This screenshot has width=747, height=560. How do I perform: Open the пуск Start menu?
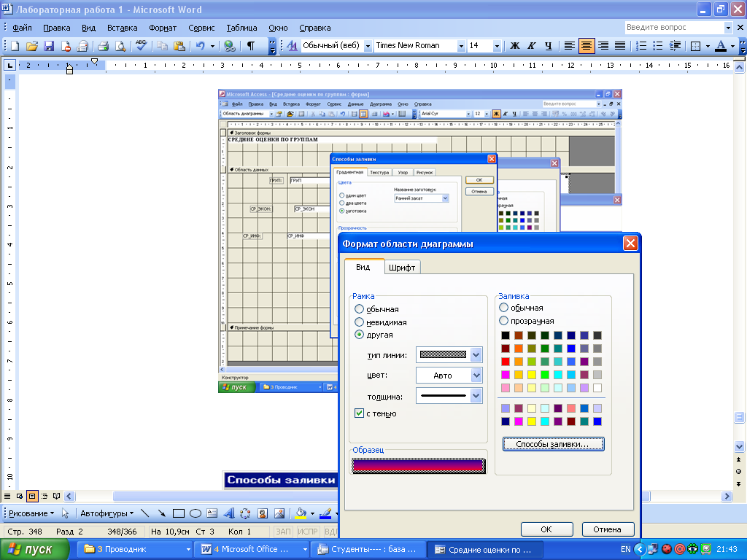(35, 549)
